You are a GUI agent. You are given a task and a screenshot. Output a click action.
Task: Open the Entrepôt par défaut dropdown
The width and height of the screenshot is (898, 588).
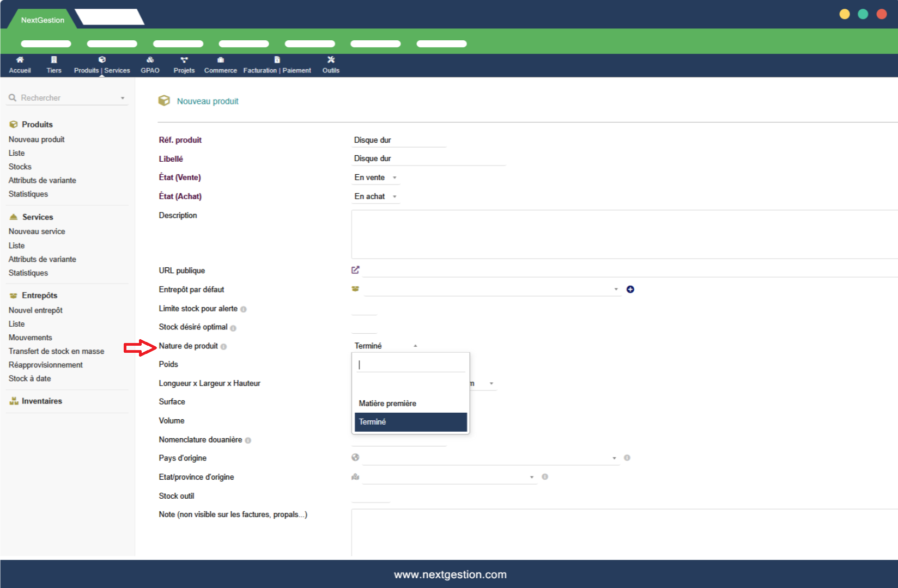492,290
